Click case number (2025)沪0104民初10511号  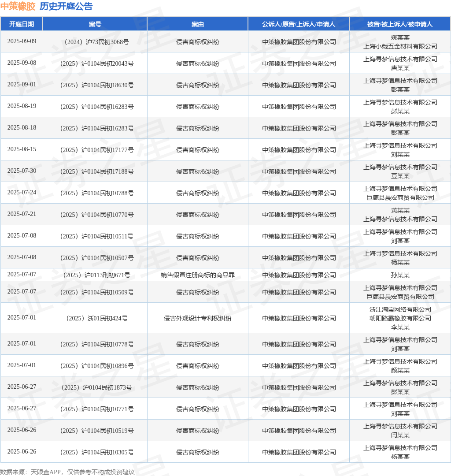95,236
